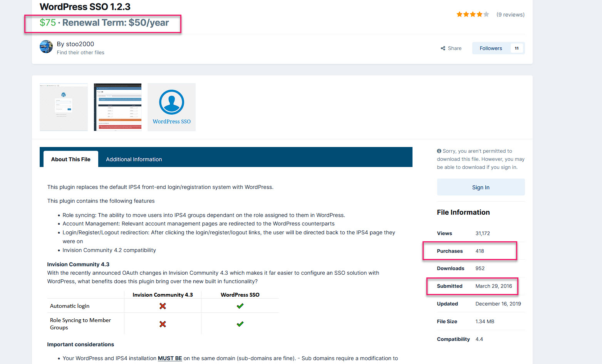The image size is (602, 364).
Task: Click Find their other files link
Action: pos(80,53)
